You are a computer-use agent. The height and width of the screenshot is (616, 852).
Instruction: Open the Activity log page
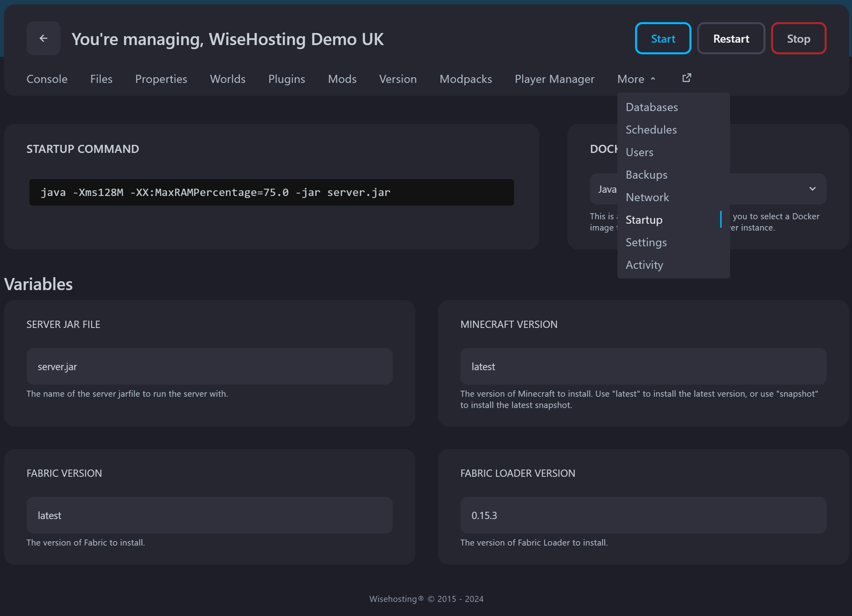click(x=644, y=264)
